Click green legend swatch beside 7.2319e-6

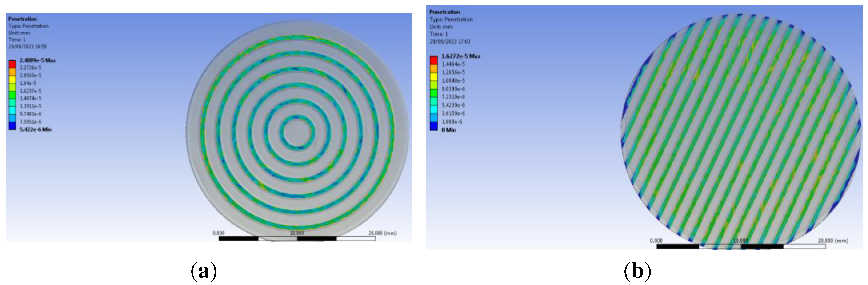pyautogui.click(x=433, y=93)
